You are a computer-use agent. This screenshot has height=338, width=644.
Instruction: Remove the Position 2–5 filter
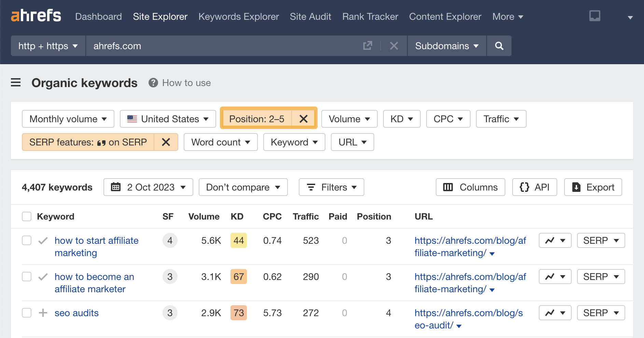tap(303, 118)
